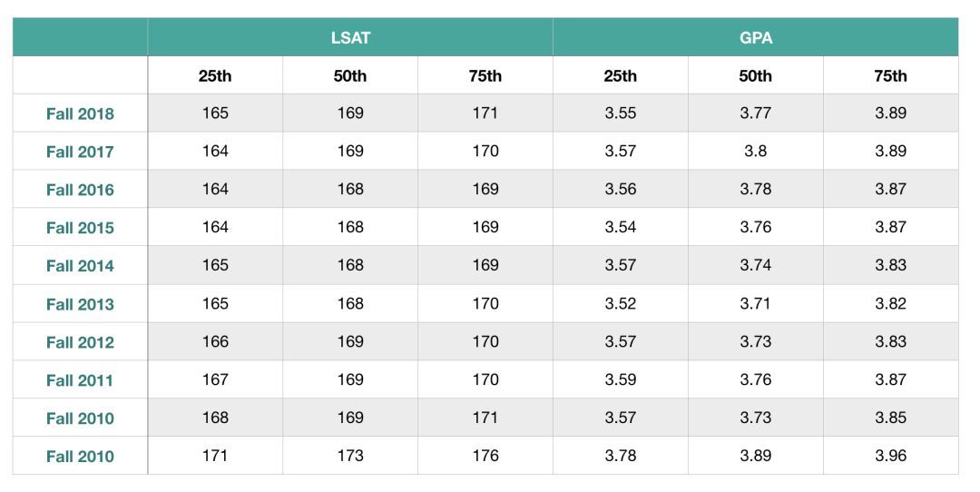Select the Fall 2018 row label
This screenshot has height=492, width=980.
[x=80, y=114]
